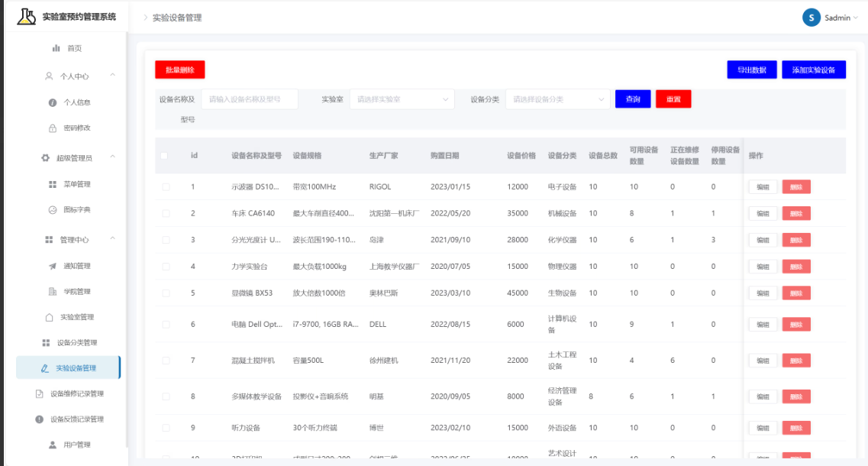Click the 设备分类管理 grid icon

point(46,342)
